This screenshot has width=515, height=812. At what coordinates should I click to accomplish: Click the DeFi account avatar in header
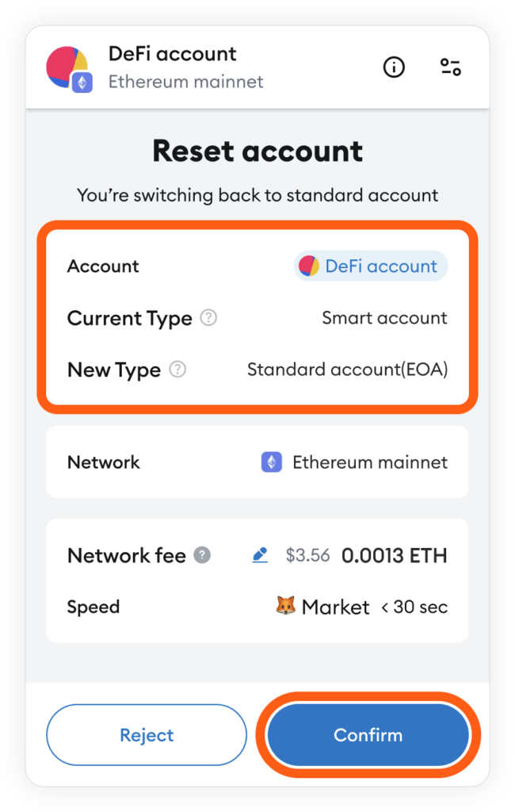pyautogui.click(x=67, y=67)
